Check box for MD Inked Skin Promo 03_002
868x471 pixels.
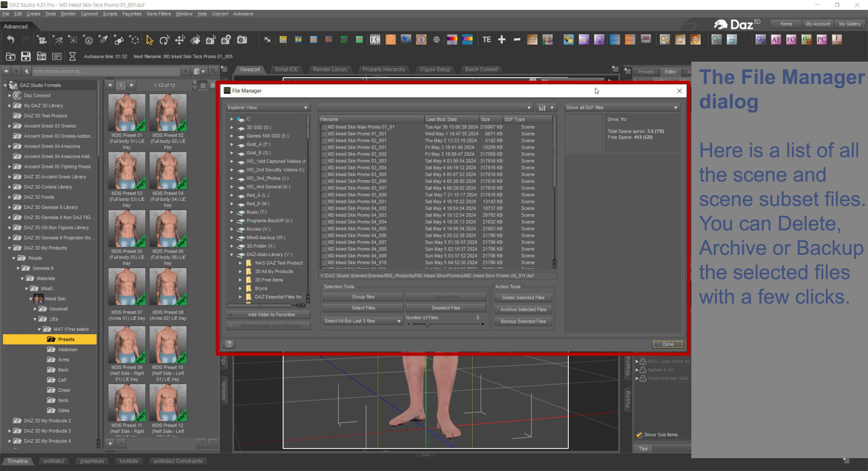(323, 155)
